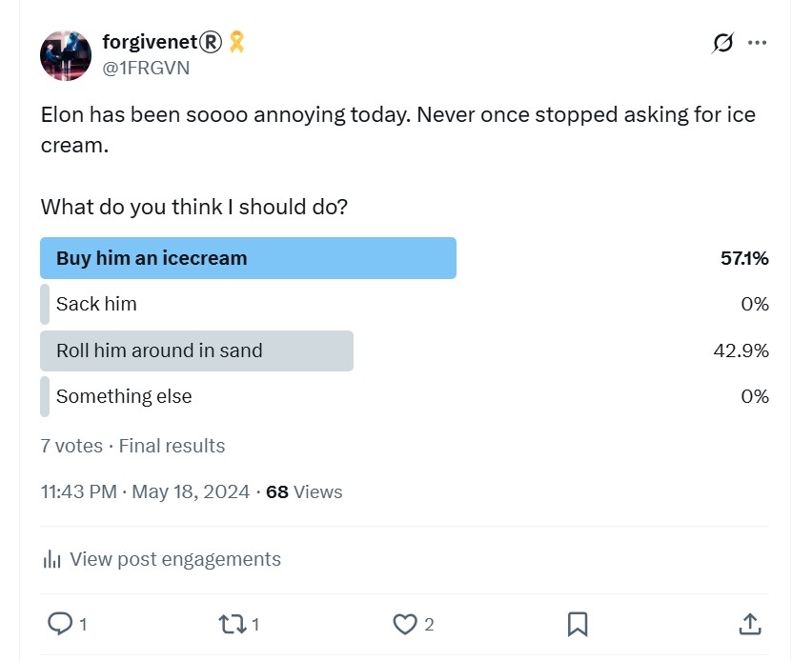
Task: Select the "Sack him" poll option
Action: point(404,304)
